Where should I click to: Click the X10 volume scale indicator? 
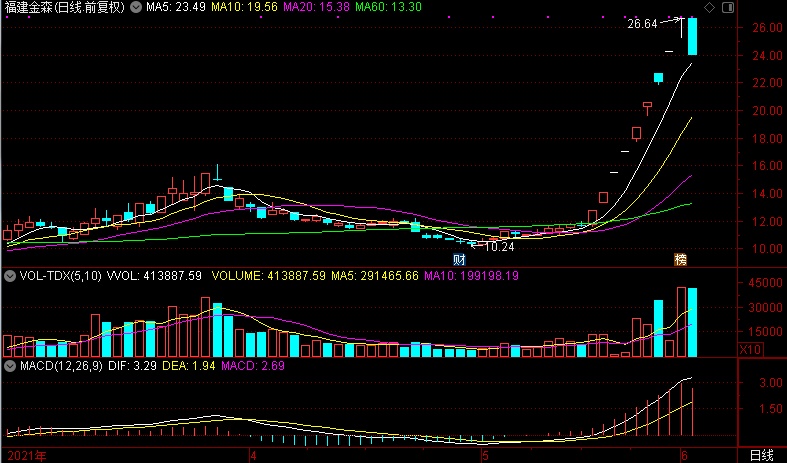(x=748, y=351)
